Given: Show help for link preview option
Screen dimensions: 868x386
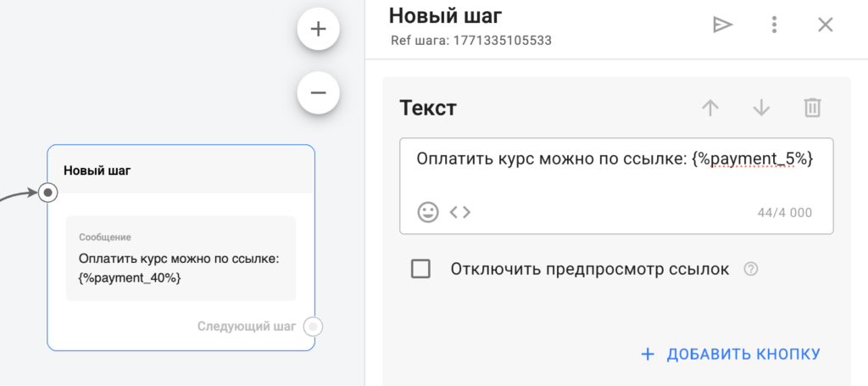Looking at the screenshot, I should point(750,270).
